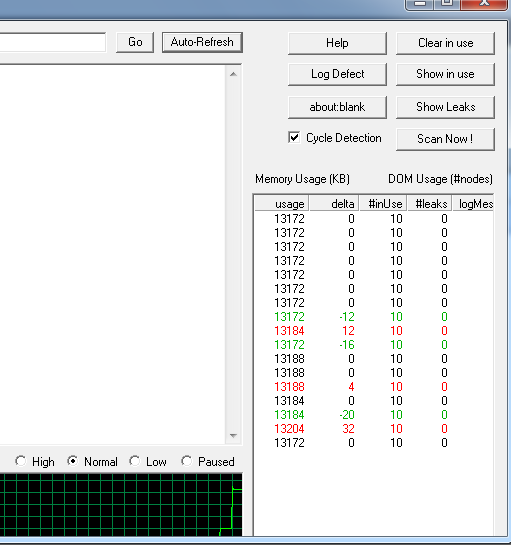Screen dimensions: 511x545
Task: Start a scan with Scan Now !
Action: [x=445, y=139]
